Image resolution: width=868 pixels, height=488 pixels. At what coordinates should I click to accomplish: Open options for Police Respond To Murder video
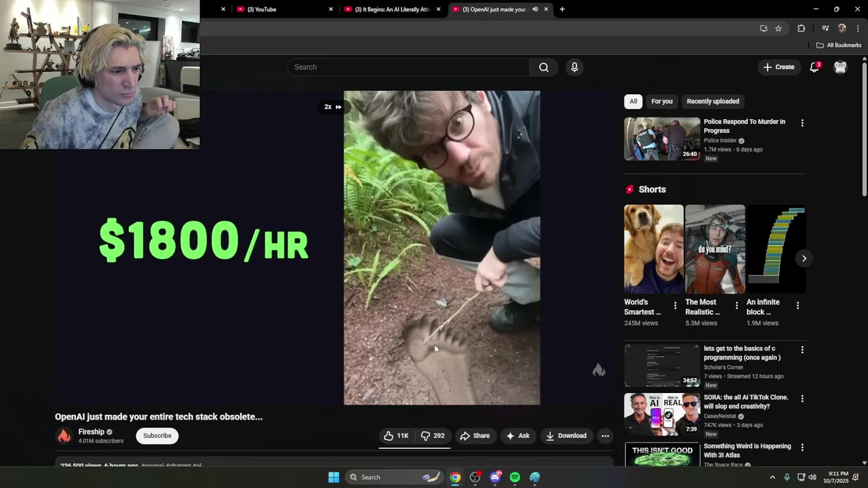click(802, 123)
